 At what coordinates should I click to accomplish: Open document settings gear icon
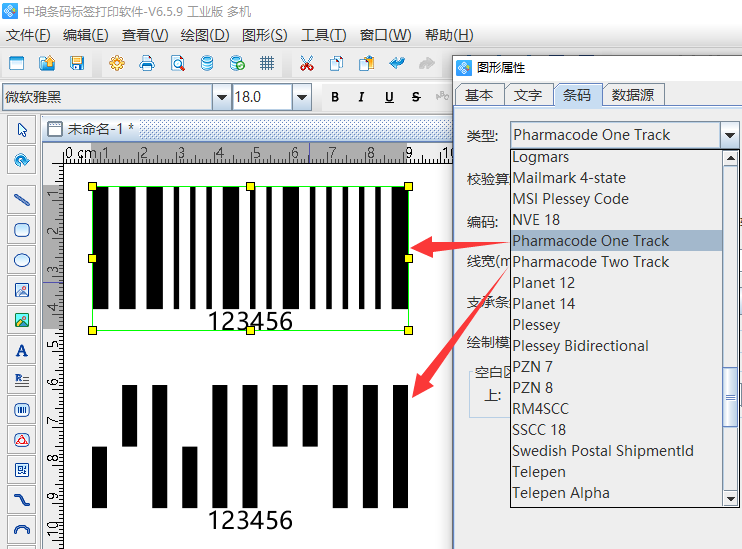(x=117, y=63)
